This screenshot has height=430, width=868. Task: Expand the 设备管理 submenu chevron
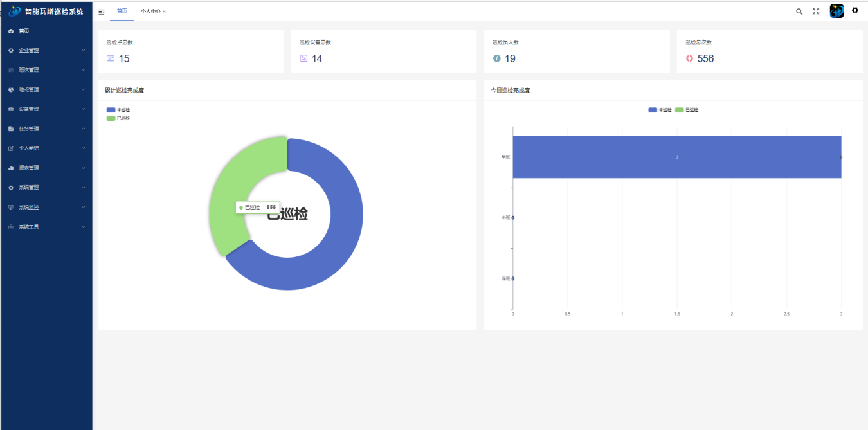tap(83, 109)
